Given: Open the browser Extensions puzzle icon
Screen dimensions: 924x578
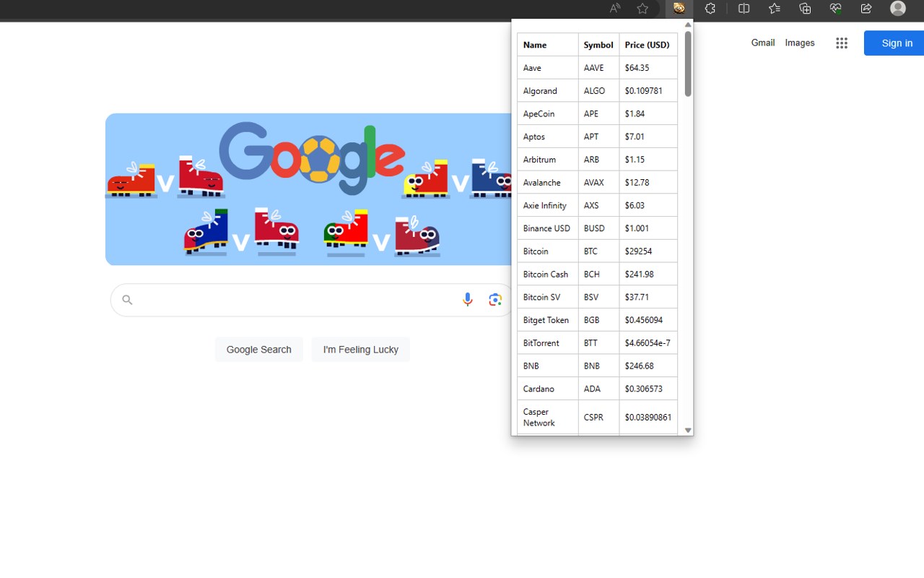Looking at the screenshot, I should 710,9.
